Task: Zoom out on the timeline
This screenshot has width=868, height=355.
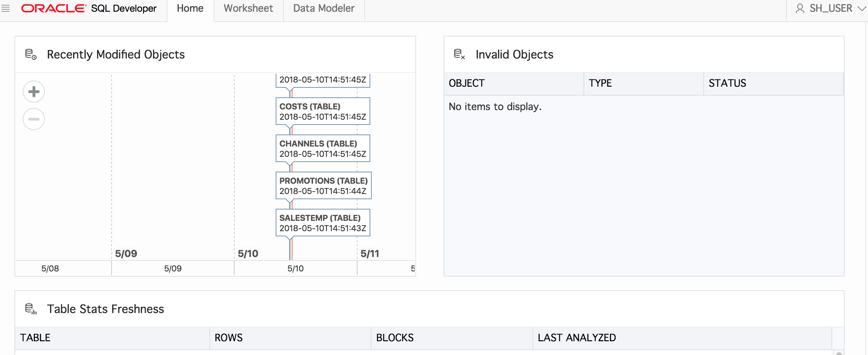Action: (34, 119)
